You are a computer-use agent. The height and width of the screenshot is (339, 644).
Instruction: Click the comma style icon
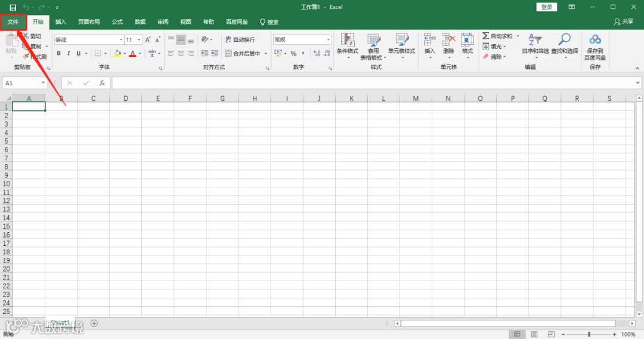(303, 54)
